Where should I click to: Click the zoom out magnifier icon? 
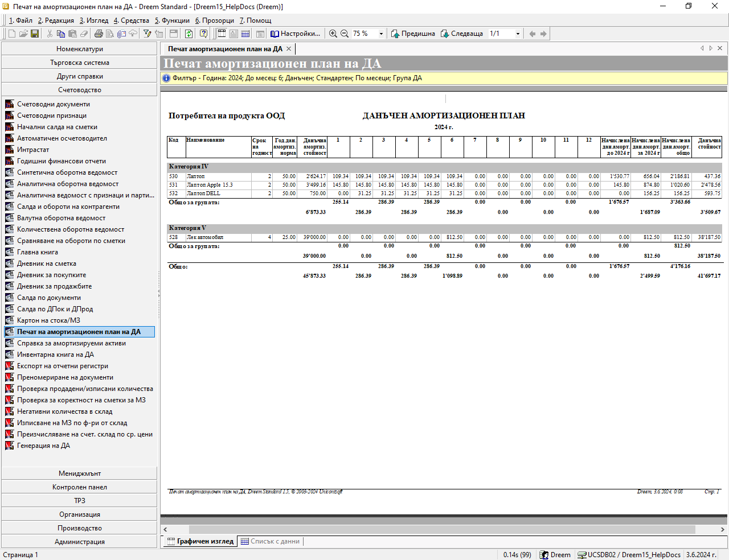click(x=345, y=34)
